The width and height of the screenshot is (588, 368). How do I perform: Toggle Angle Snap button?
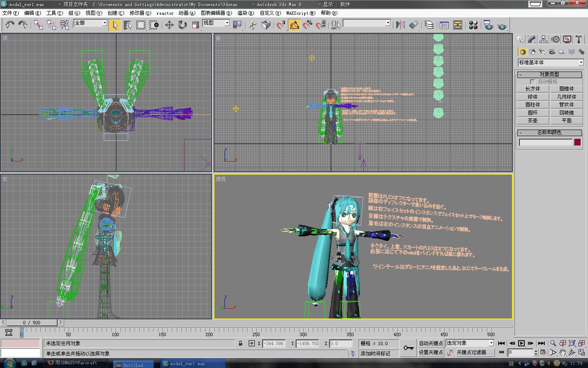coord(294,25)
